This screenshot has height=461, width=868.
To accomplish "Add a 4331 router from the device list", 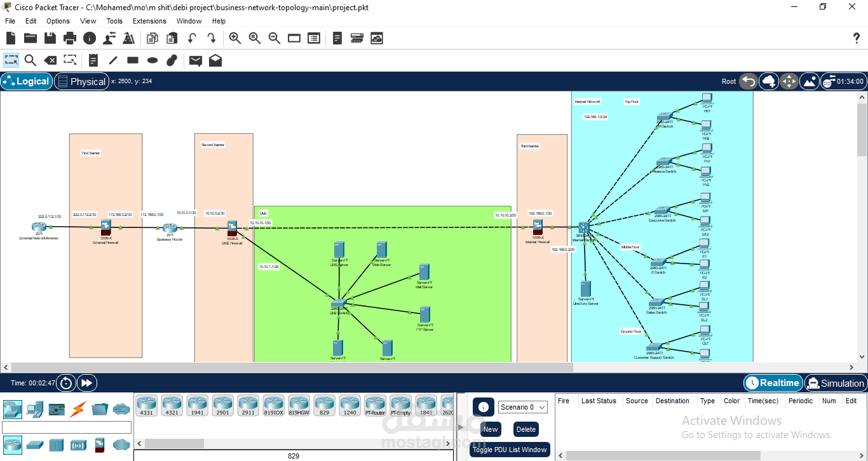I will (147, 406).
